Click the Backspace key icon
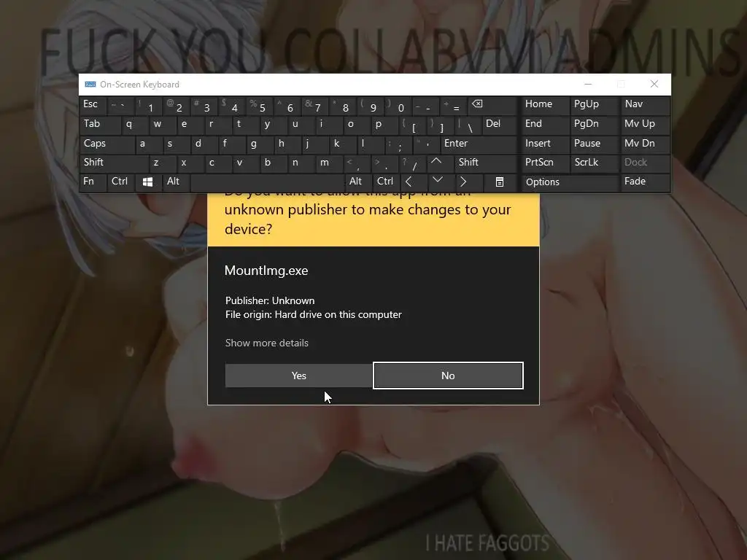 pyautogui.click(x=492, y=105)
